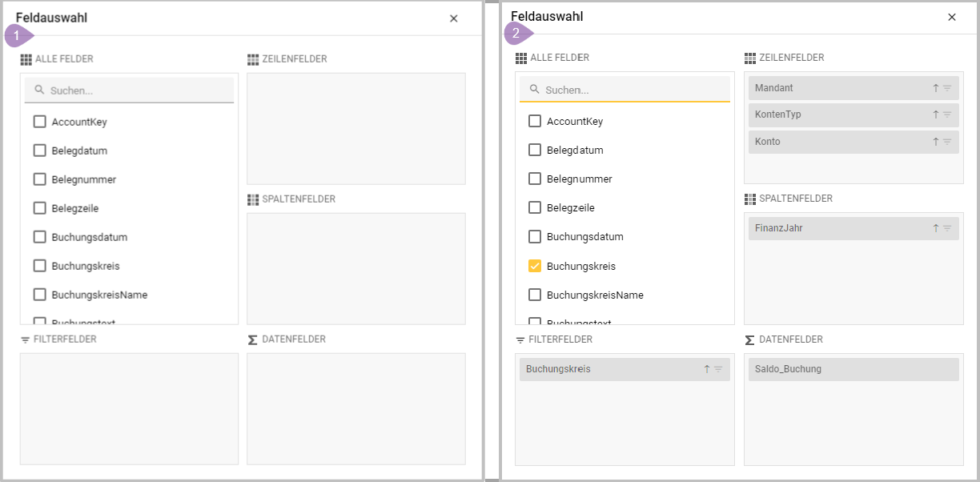Open filter icon on Konto row field
The width and height of the screenshot is (980, 482).
(947, 142)
